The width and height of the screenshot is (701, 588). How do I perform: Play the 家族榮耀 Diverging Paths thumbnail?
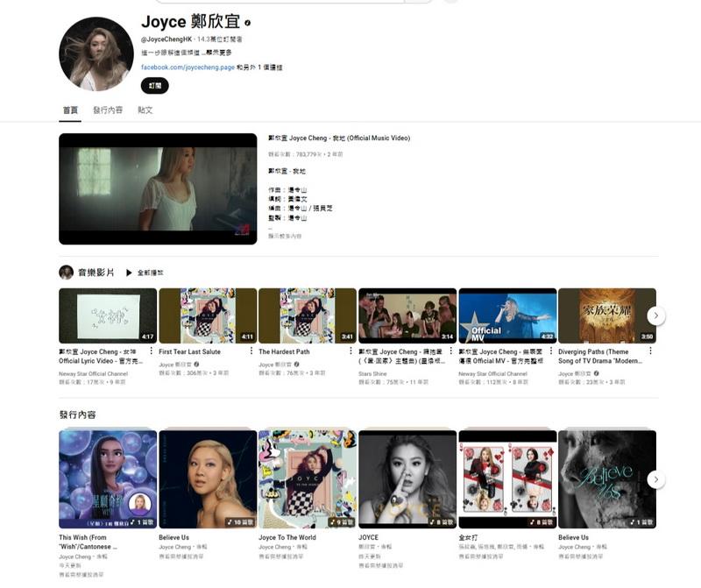pos(607,315)
